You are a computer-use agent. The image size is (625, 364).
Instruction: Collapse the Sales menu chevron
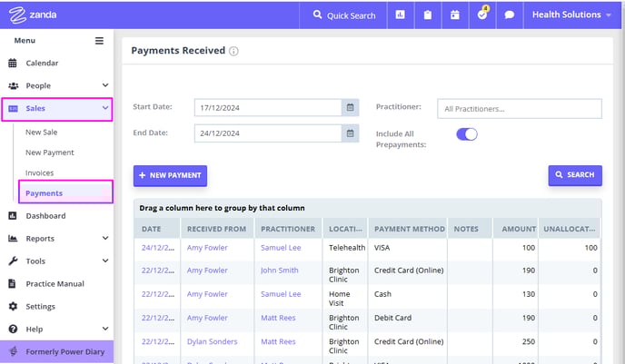[105, 108]
